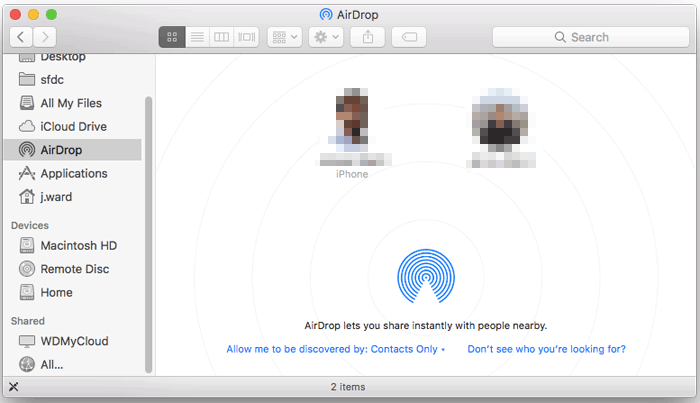Switch to Cover Flow view
The height and width of the screenshot is (403, 700).
246,37
